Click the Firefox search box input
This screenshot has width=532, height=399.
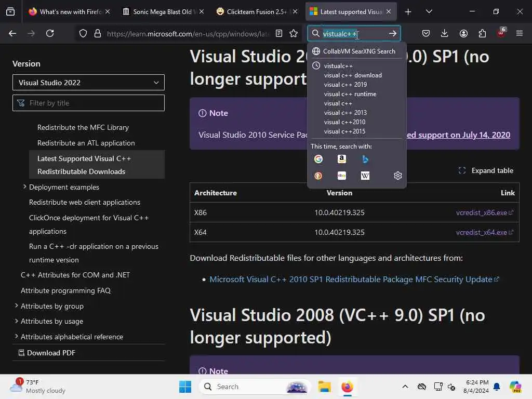pyautogui.click(x=353, y=34)
